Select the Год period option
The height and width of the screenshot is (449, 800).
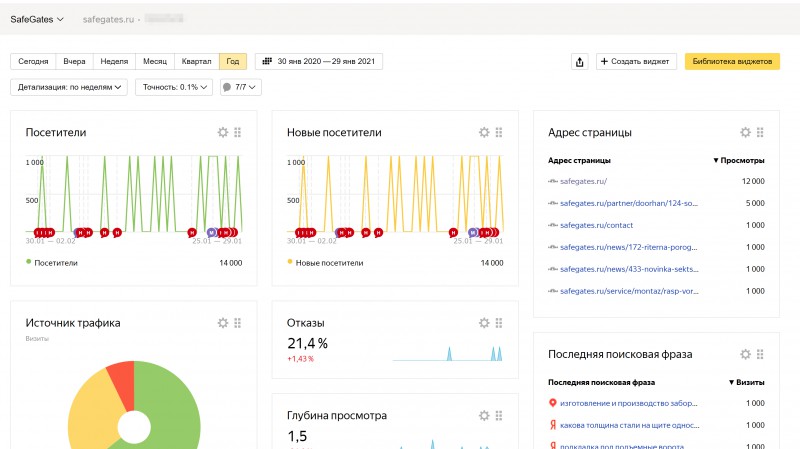coord(233,62)
